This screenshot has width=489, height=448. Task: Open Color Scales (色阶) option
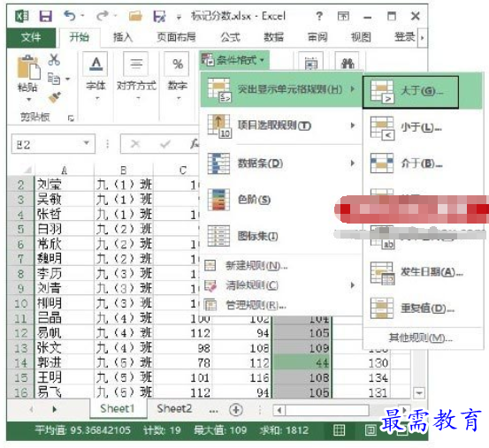(280, 200)
